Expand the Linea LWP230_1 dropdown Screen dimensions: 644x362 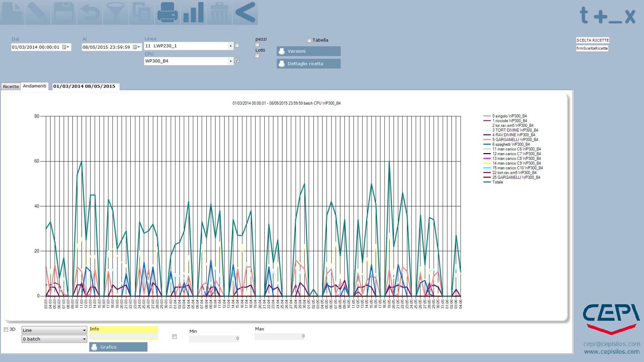[x=231, y=46]
